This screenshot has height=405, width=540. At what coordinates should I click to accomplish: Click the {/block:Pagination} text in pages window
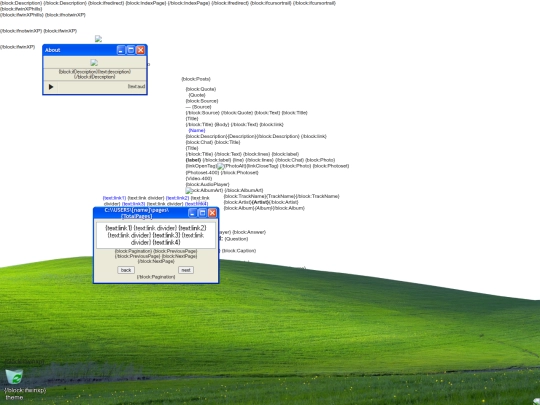156,277
